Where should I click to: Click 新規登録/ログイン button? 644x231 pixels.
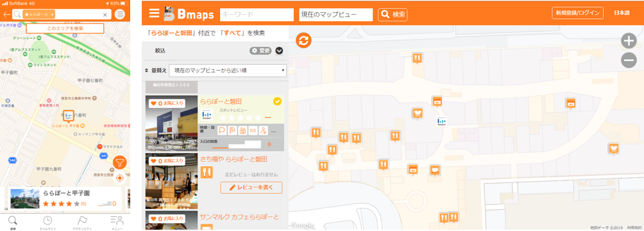tap(577, 13)
